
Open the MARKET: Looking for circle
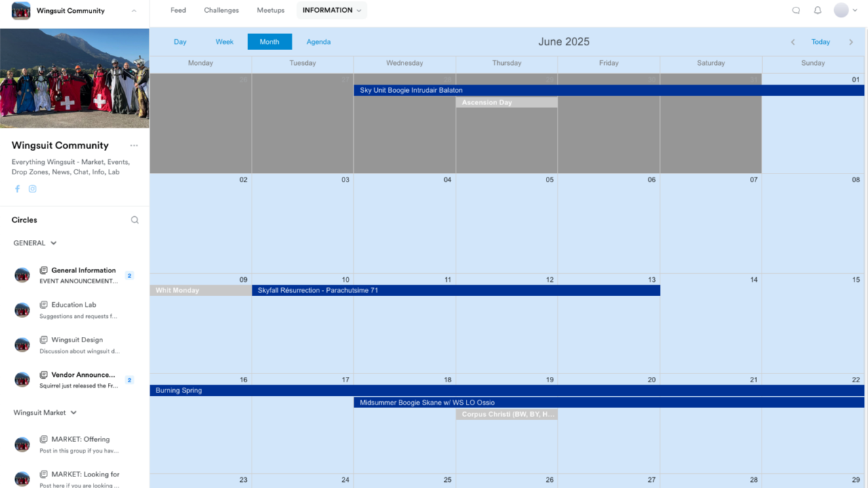tap(75, 479)
